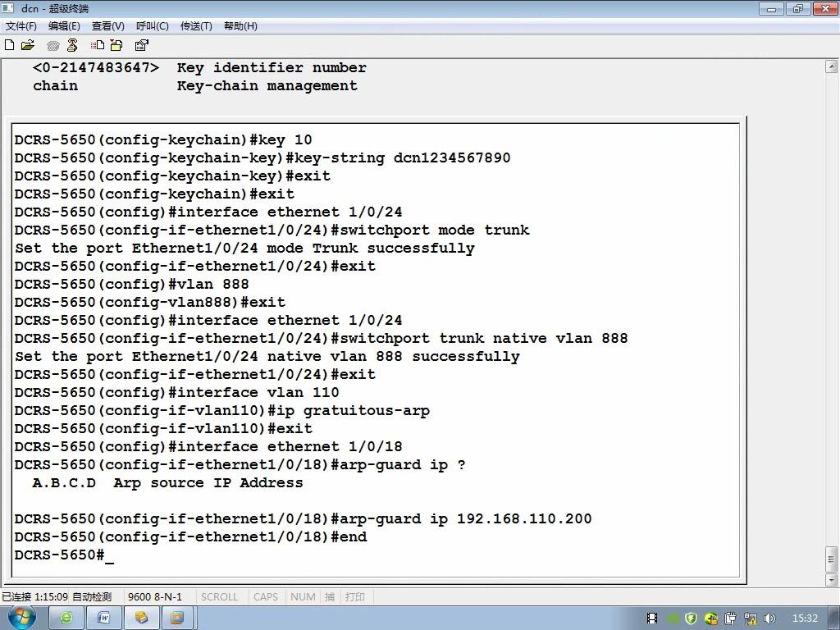Click 'Set the port Ethernet1/0/24 mode Trunk successfully'
This screenshot has width=840, height=630.
[x=244, y=249]
